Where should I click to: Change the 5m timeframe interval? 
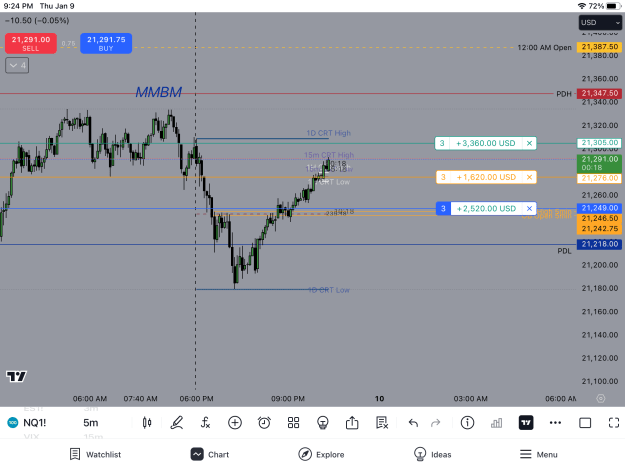[x=90, y=423]
